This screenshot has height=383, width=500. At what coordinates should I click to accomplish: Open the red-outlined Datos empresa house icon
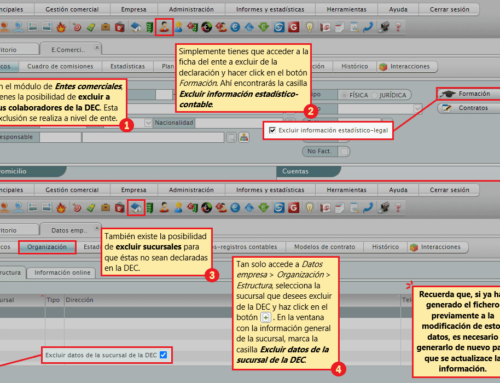click(x=136, y=208)
